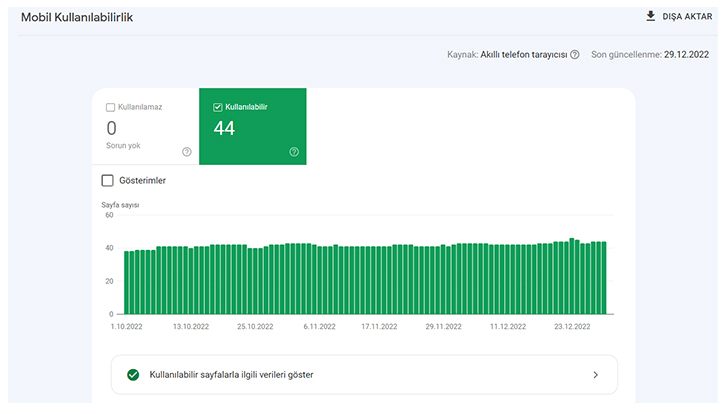Expand the chevron arrow on the details row

[x=595, y=375]
